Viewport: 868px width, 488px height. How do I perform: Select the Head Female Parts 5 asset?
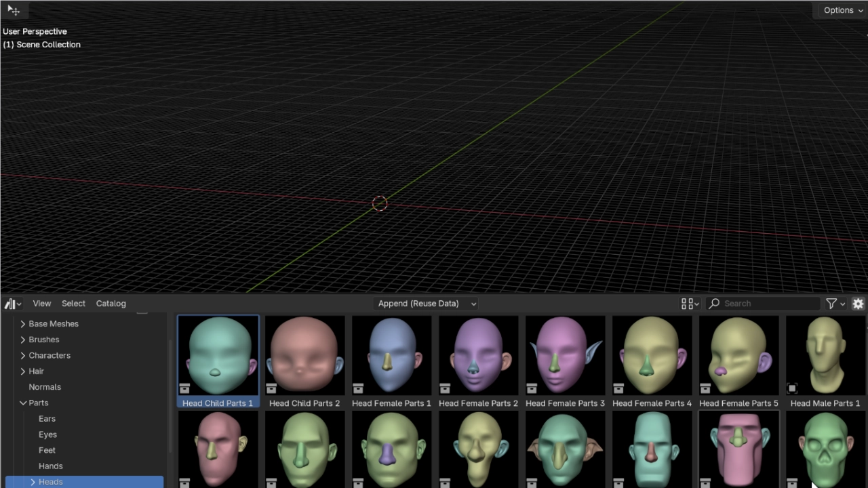pos(738,361)
